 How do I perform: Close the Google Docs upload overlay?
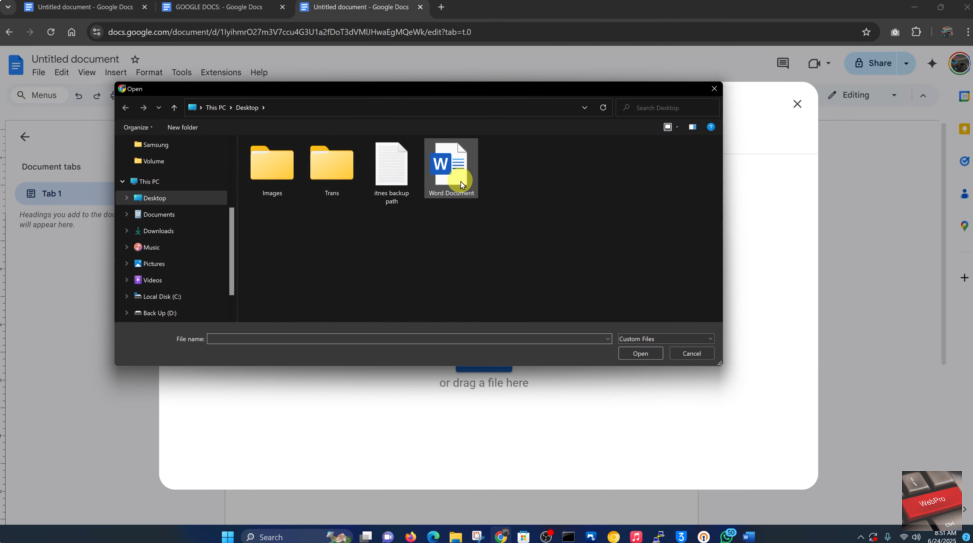tap(797, 104)
